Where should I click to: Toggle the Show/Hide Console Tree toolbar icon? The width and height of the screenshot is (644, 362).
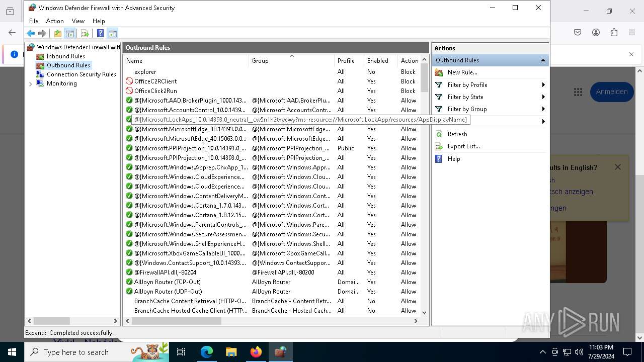pyautogui.click(x=70, y=34)
